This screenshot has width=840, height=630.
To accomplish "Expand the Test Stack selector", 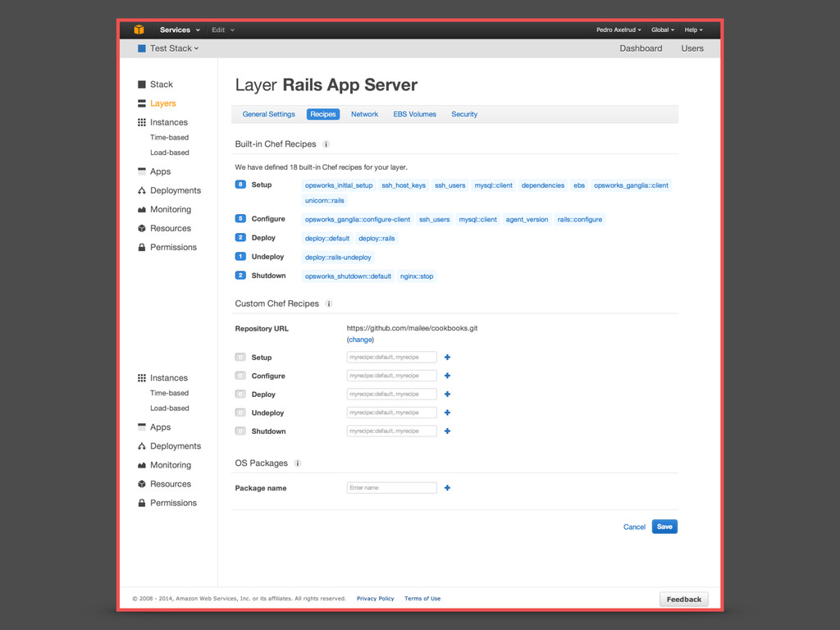I will click(173, 48).
